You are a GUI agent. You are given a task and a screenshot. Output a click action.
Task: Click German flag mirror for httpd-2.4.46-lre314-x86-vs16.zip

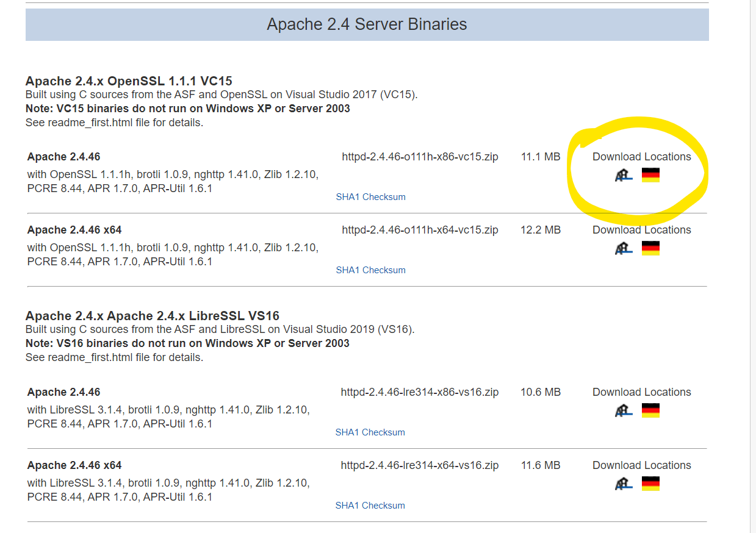pyautogui.click(x=651, y=411)
